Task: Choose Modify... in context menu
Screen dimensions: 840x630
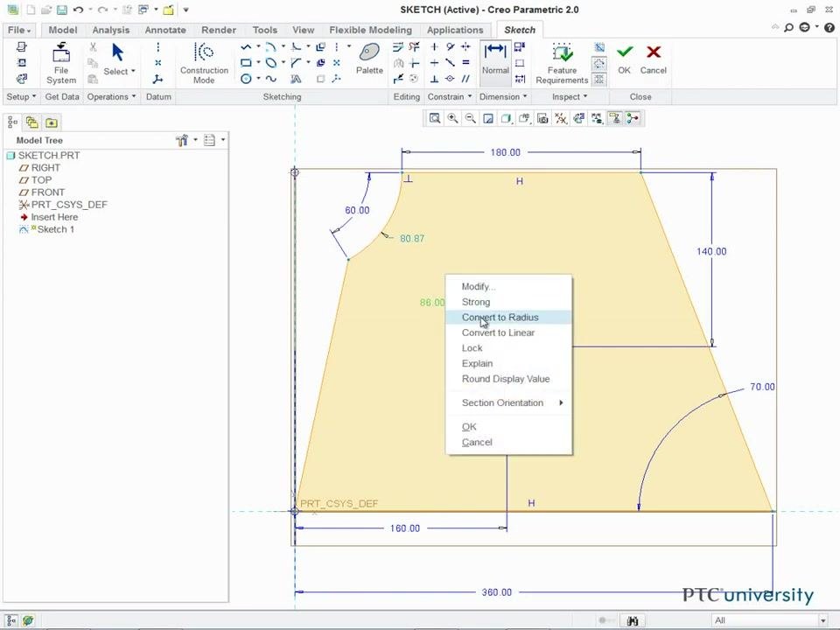Action: tap(508, 287)
